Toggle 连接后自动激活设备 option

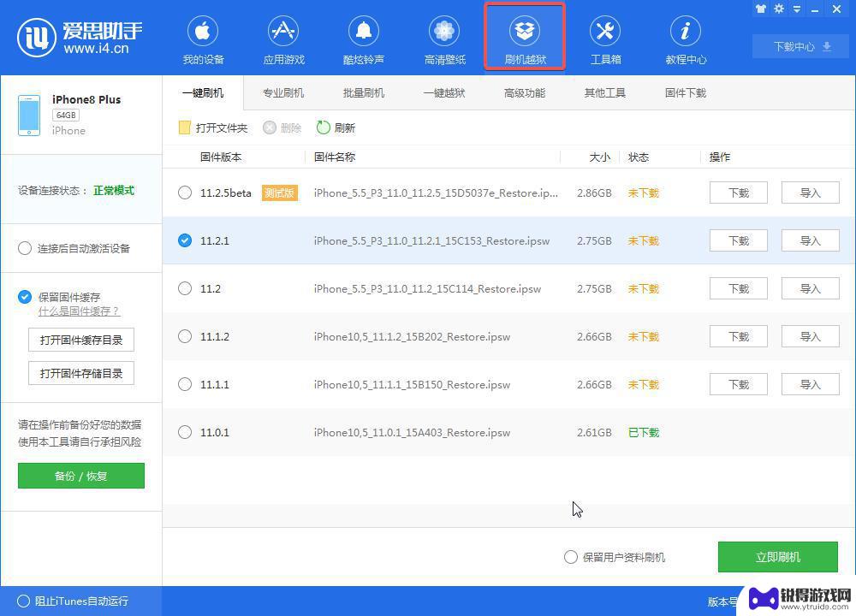(x=25, y=248)
